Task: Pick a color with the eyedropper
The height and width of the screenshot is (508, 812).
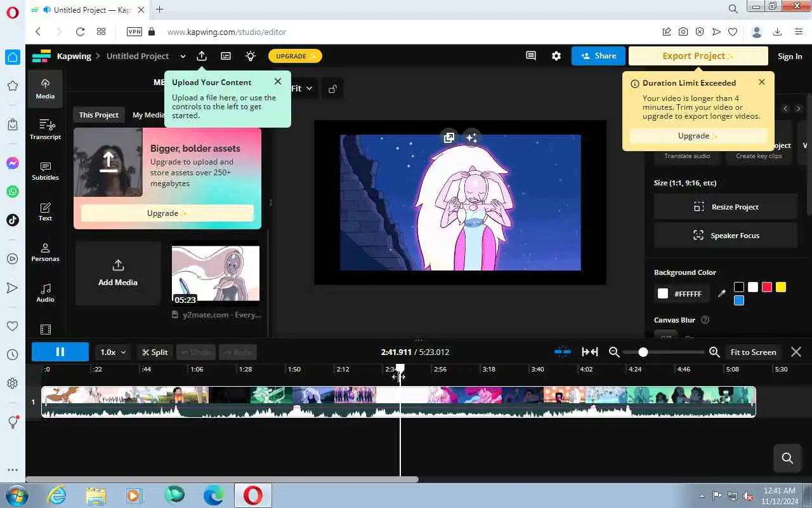Action: (721, 293)
